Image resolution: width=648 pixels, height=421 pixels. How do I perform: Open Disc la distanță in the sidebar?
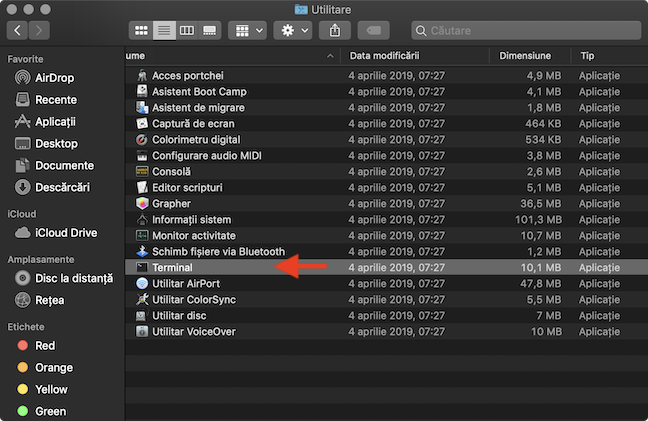(x=64, y=278)
